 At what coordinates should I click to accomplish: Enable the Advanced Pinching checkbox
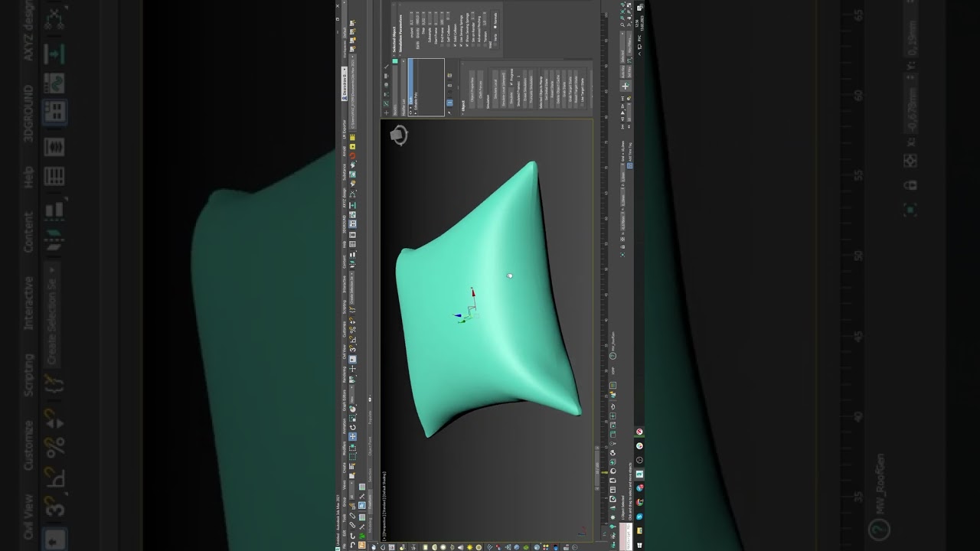click(479, 45)
